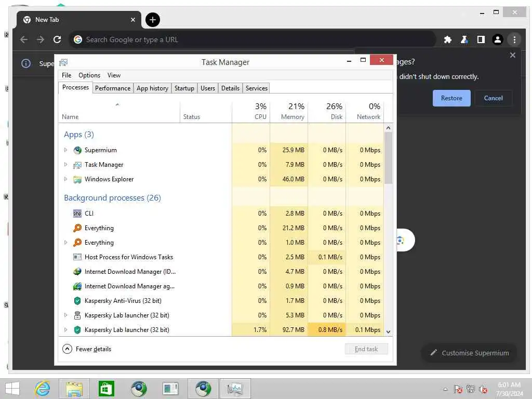The image size is (532, 399).
Task: Click the browser address bar search field
Action: click(x=252, y=39)
